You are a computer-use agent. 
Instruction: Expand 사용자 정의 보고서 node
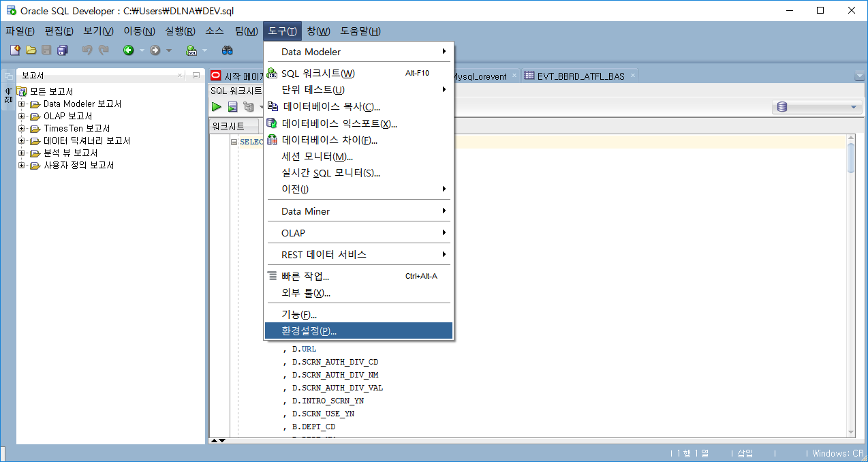[22, 166]
